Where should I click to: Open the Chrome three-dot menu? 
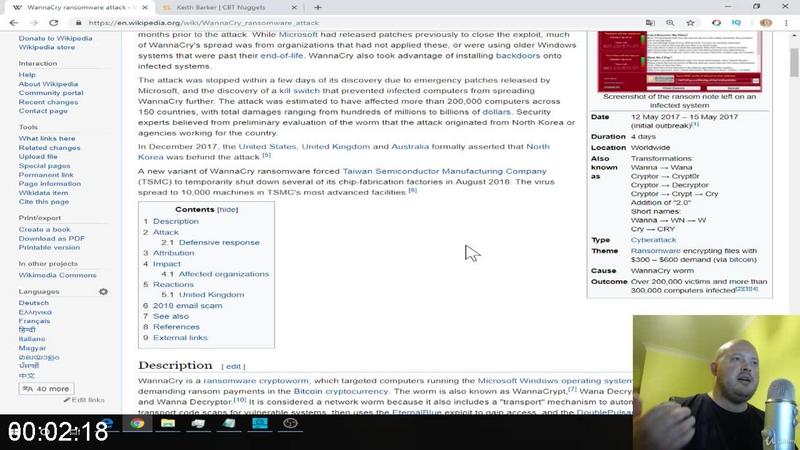tap(786, 23)
